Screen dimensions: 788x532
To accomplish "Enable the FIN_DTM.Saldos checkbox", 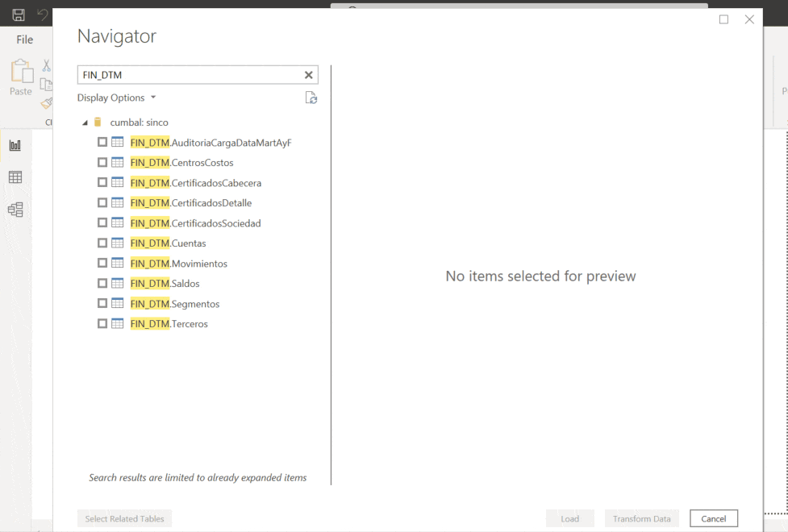I will pyautogui.click(x=102, y=284).
